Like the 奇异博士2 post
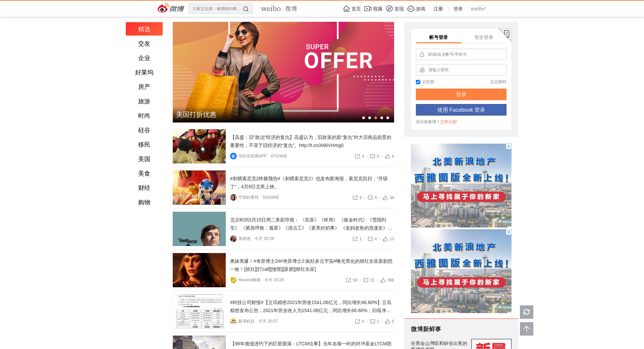This screenshot has height=349, width=644. (383, 280)
